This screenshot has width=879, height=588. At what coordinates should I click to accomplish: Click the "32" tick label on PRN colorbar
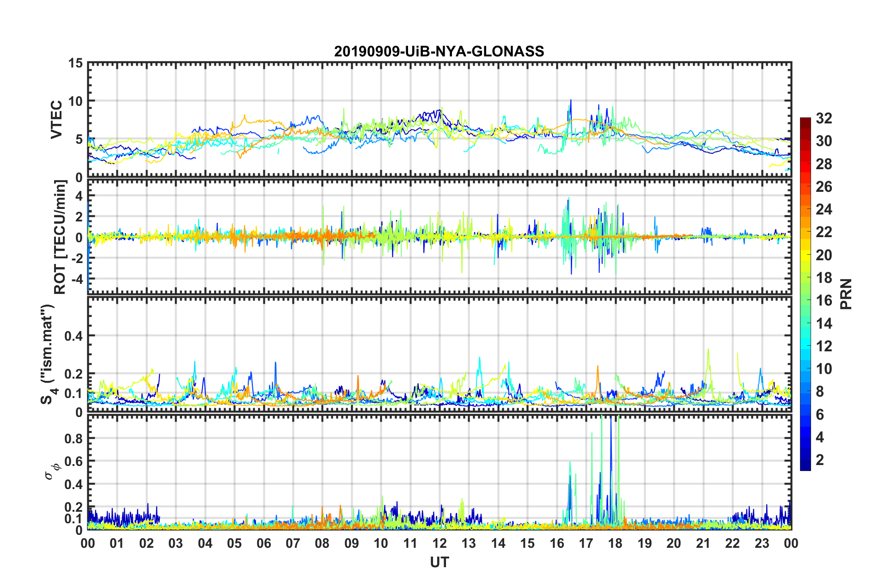824,118
